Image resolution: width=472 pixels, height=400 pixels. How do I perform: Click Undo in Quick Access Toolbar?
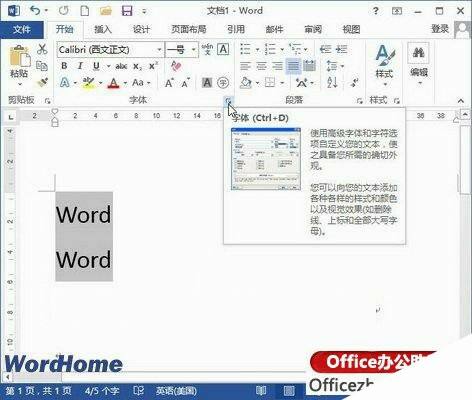point(35,11)
